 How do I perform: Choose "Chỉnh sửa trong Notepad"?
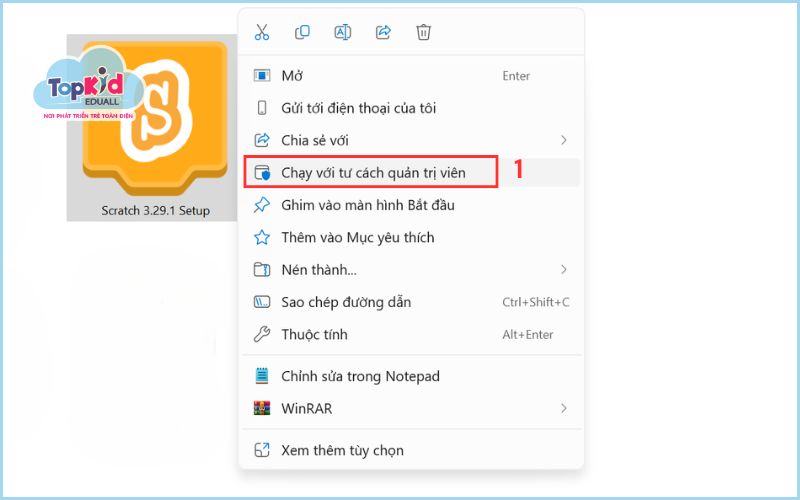click(x=411, y=377)
